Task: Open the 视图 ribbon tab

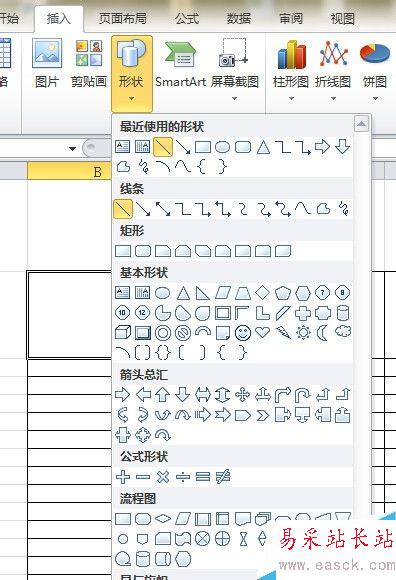Action: pos(342,18)
